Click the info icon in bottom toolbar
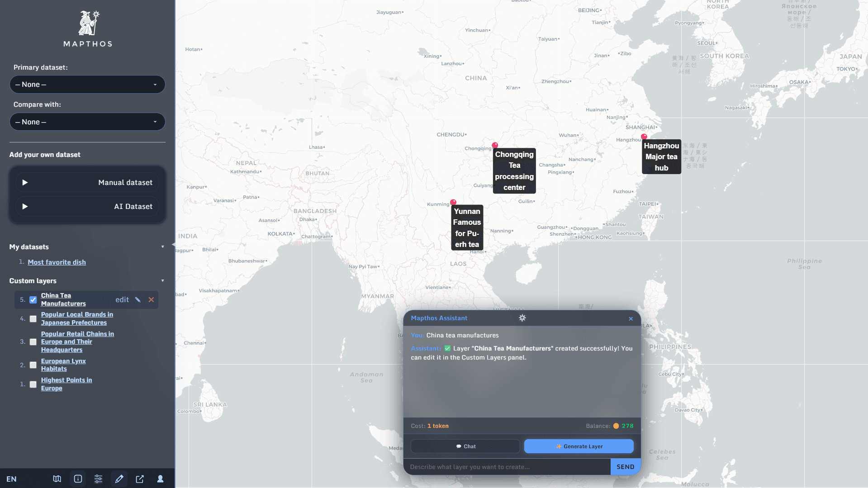The width and height of the screenshot is (868, 488). (x=78, y=479)
